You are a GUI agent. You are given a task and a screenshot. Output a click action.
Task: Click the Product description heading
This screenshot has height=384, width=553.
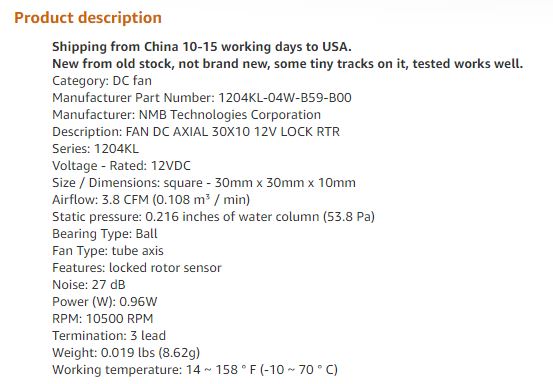(88, 18)
